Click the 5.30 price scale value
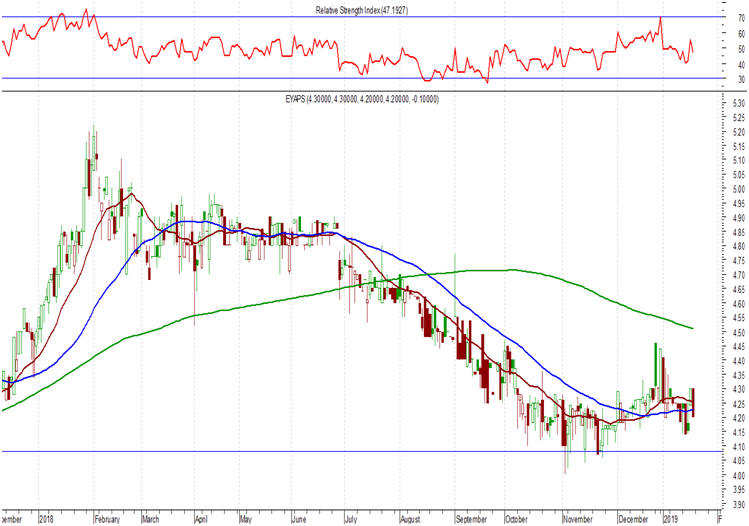This screenshot has width=749, height=526. 738,104
